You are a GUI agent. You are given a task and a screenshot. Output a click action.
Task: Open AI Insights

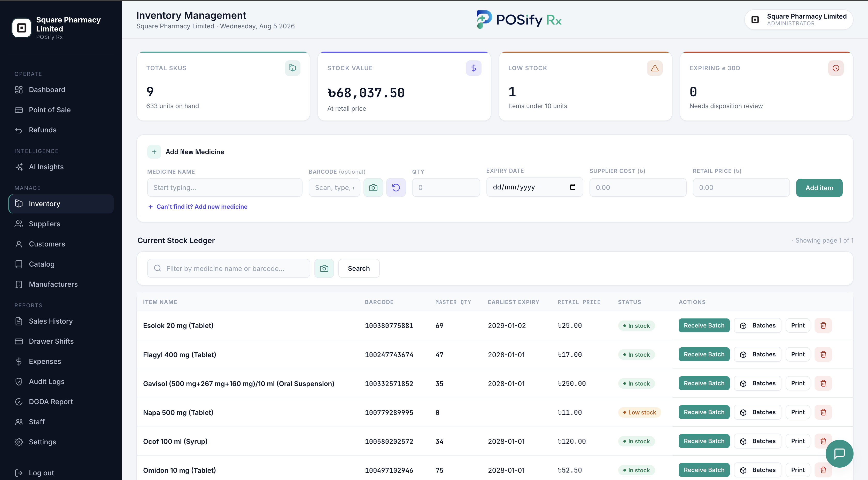click(61, 167)
